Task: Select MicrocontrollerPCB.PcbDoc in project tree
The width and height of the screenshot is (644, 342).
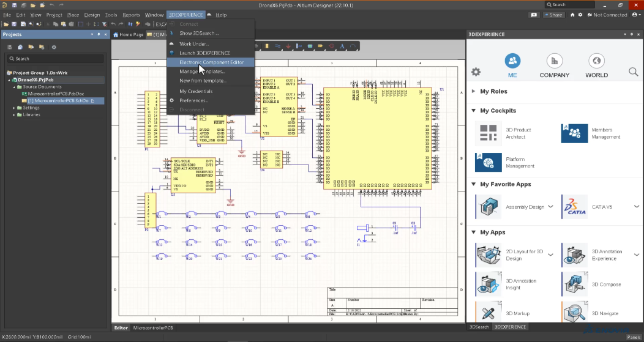Action: pos(56,94)
